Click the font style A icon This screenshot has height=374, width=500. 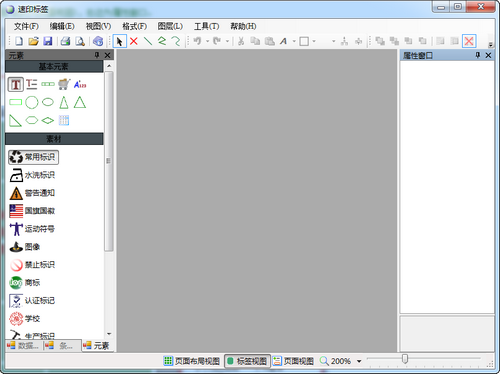pos(283,41)
